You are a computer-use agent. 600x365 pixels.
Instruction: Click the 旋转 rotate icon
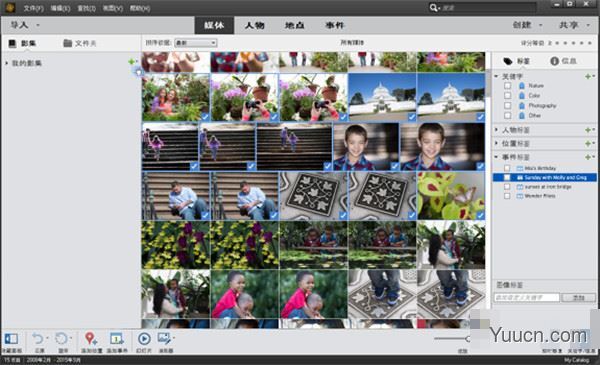point(61,339)
